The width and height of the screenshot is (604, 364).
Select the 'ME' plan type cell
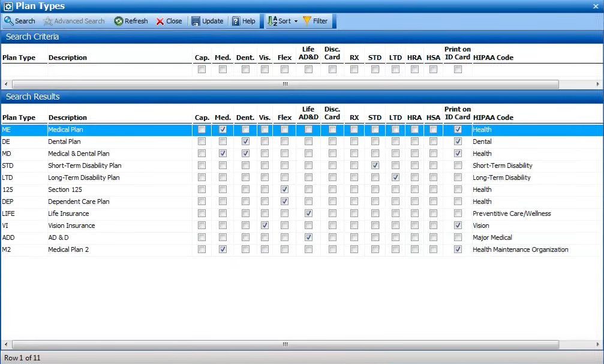coord(24,130)
